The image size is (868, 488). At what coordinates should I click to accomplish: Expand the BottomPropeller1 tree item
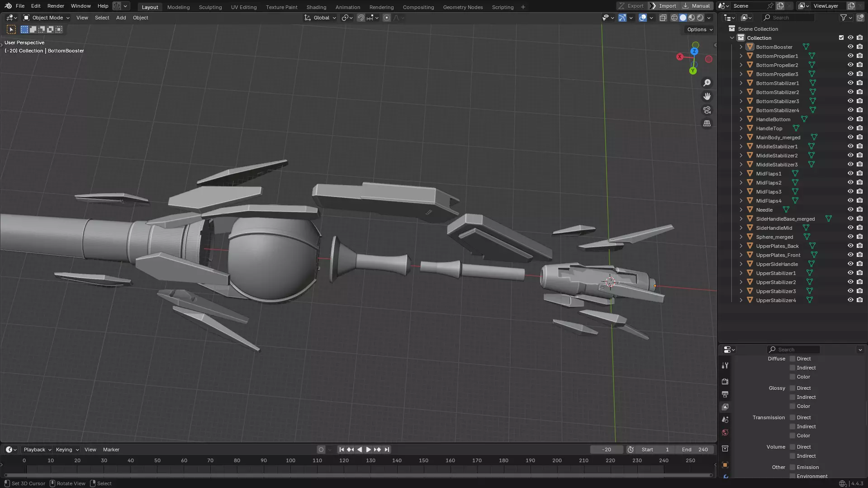click(x=741, y=56)
